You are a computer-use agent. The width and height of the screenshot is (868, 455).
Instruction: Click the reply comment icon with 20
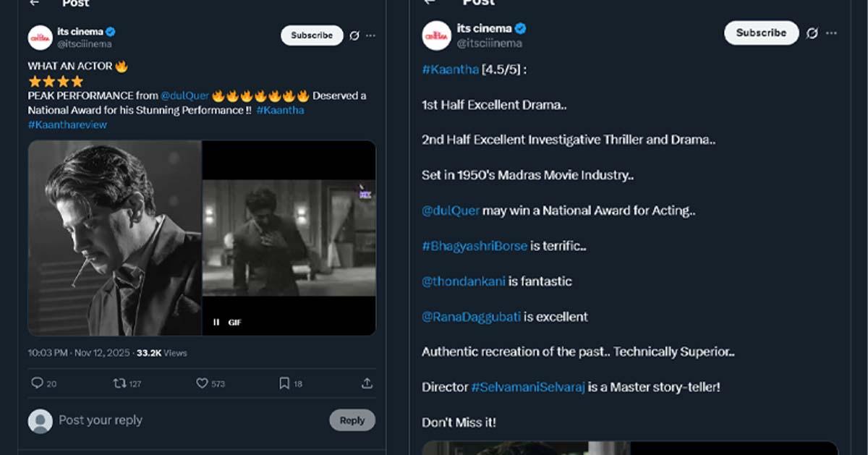(x=38, y=383)
